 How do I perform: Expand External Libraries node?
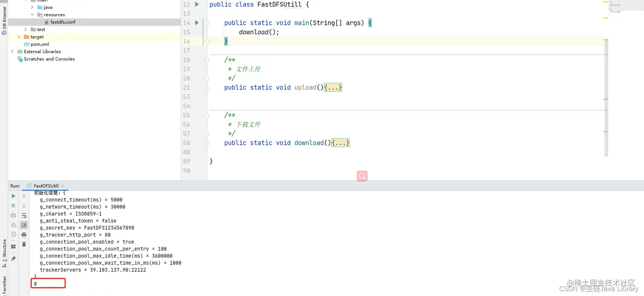pyautogui.click(x=12, y=52)
